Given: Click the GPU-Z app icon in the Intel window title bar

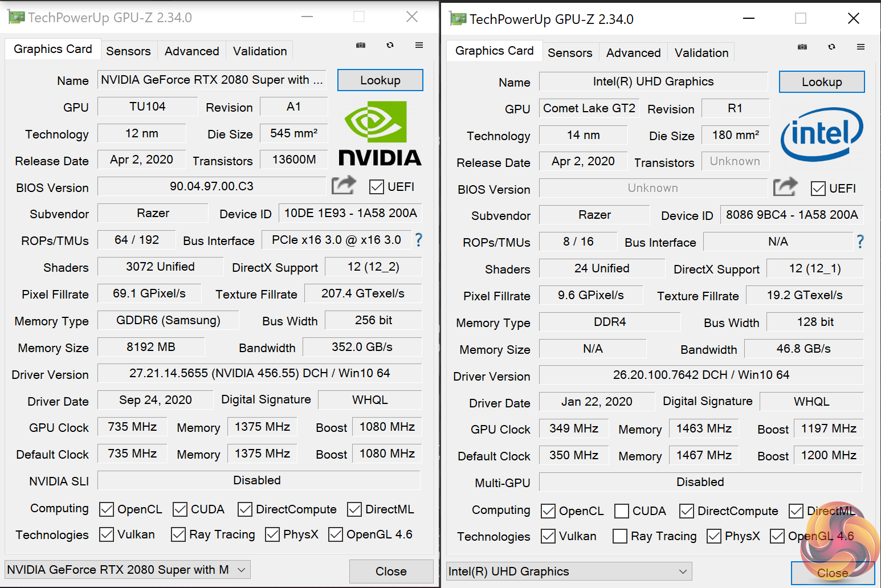Looking at the screenshot, I should 458,19.
